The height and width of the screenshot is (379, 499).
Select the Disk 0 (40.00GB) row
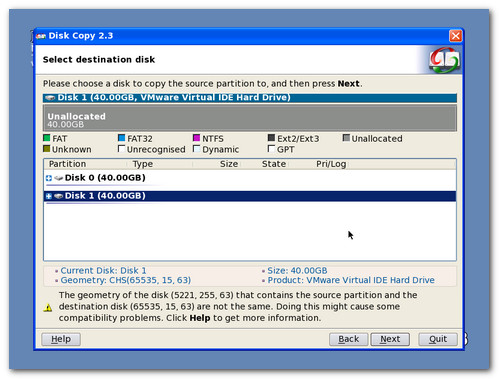coord(250,178)
